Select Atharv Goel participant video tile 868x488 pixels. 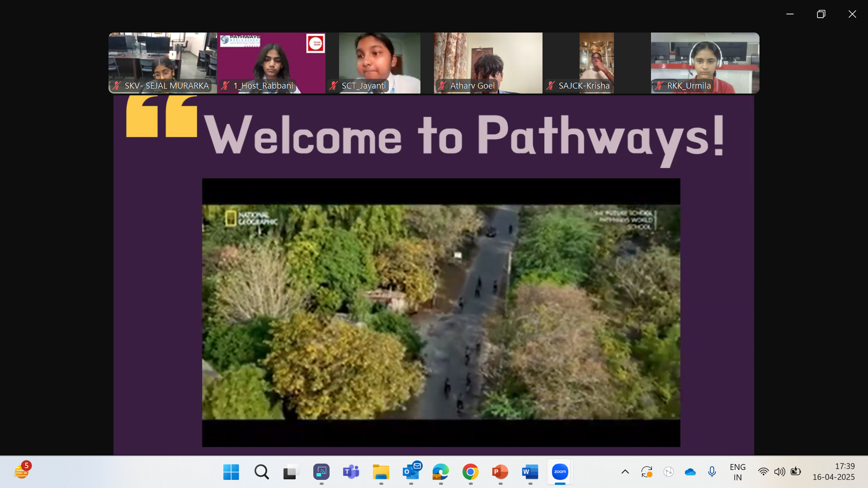[488, 63]
